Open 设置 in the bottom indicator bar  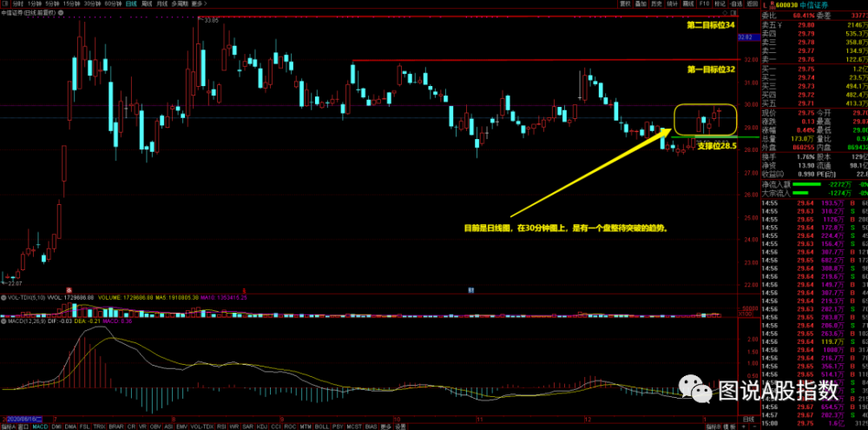pyautogui.click(x=399, y=427)
